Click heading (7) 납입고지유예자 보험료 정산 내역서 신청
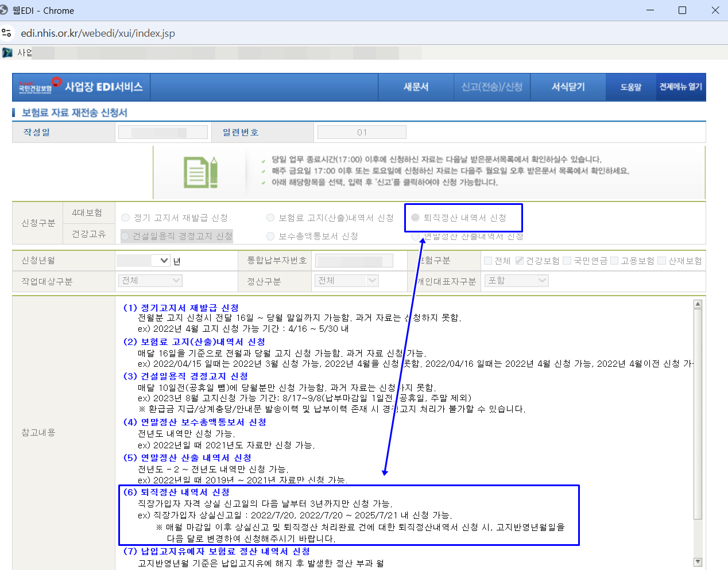728x570 pixels. (x=216, y=551)
